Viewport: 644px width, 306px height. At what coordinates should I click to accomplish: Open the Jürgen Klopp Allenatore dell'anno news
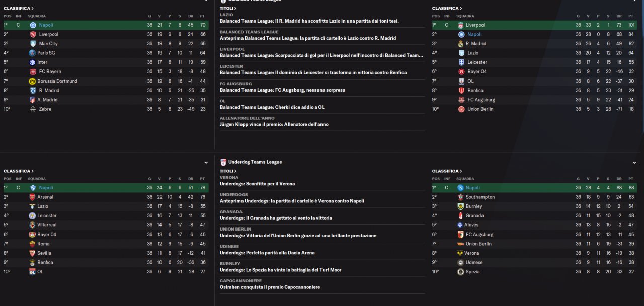point(274,124)
